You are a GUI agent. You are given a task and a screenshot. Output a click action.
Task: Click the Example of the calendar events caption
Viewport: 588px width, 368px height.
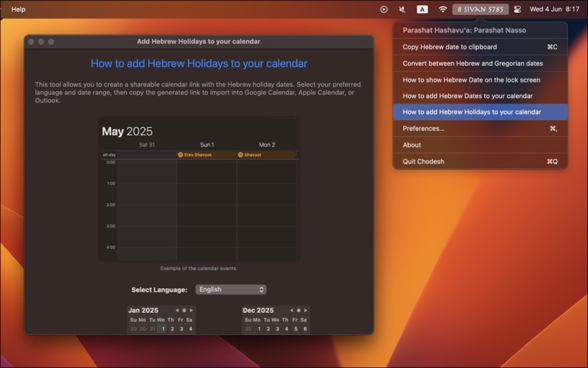coord(198,269)
